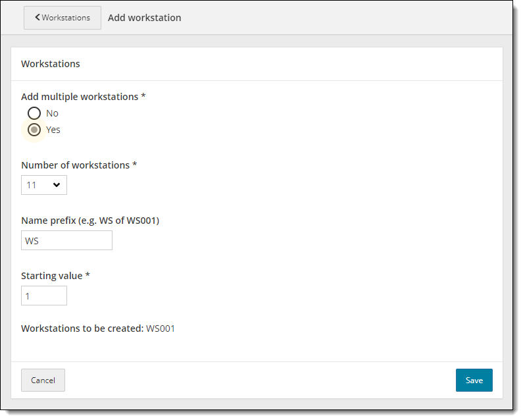Click the Workstations section heading

[x=51, y=64]
